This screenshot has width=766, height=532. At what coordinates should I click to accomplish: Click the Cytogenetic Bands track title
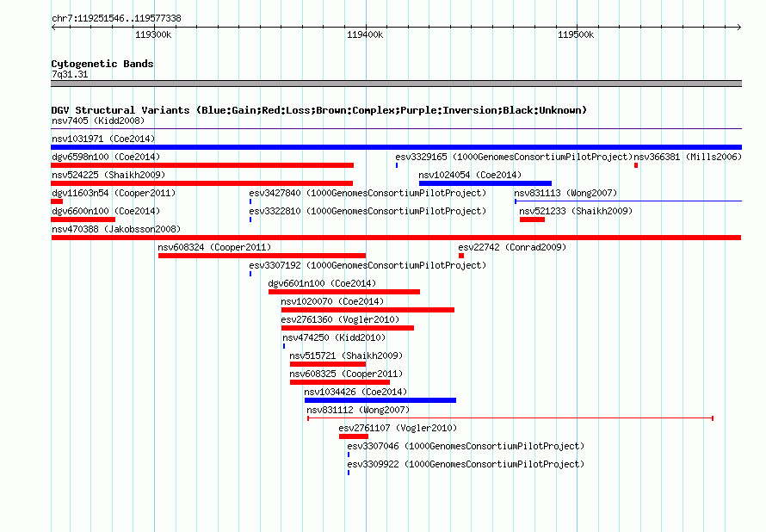click(x=102, y=64)
